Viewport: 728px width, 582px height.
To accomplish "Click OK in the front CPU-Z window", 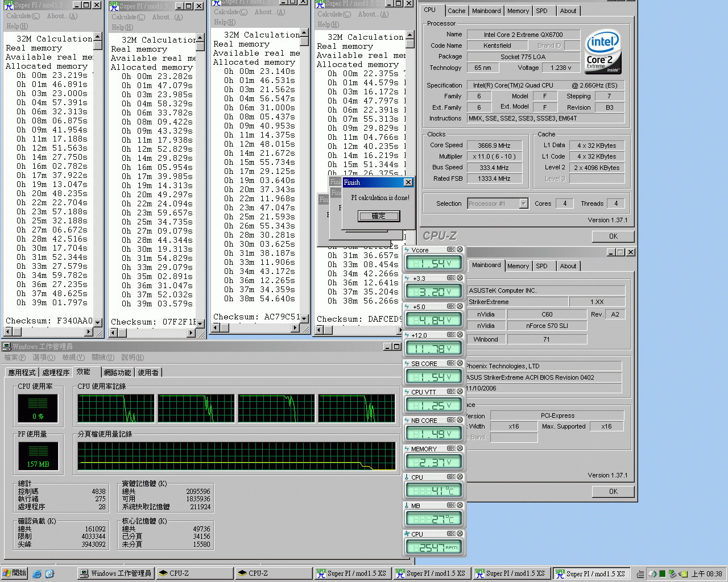I will pyautogui.click(x=613, y=236).
